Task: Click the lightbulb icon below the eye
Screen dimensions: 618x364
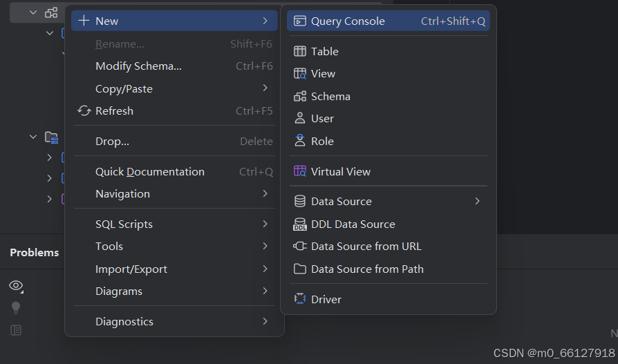Action: point(16,308)
